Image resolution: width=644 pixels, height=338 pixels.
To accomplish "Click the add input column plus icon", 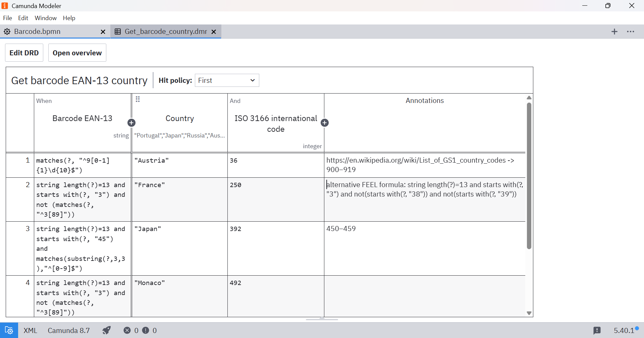I will pos(131,123).
